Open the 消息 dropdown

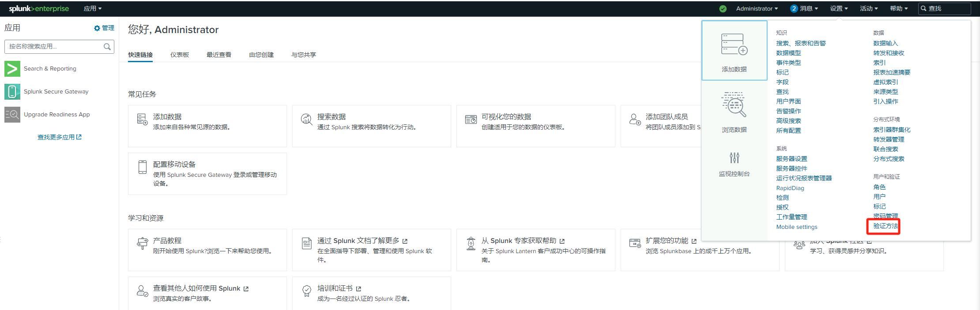pyautogui.click(x=809, y=8)
